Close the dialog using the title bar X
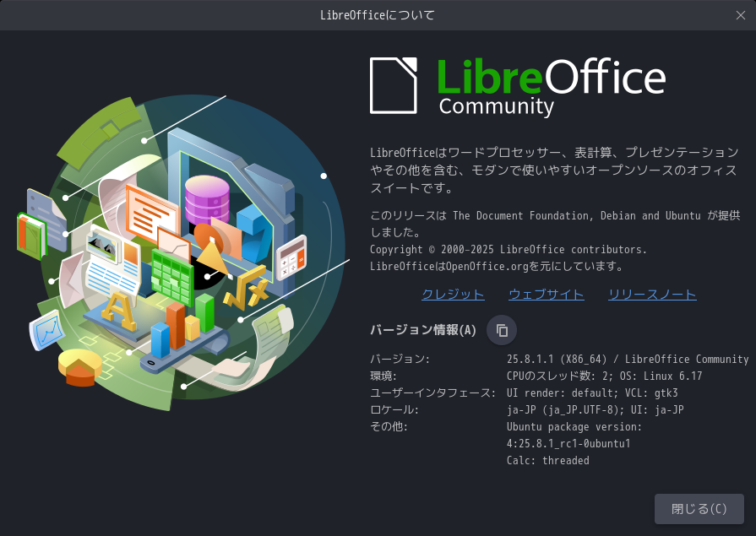Viewport: 756px width, 536px height. 741,15
